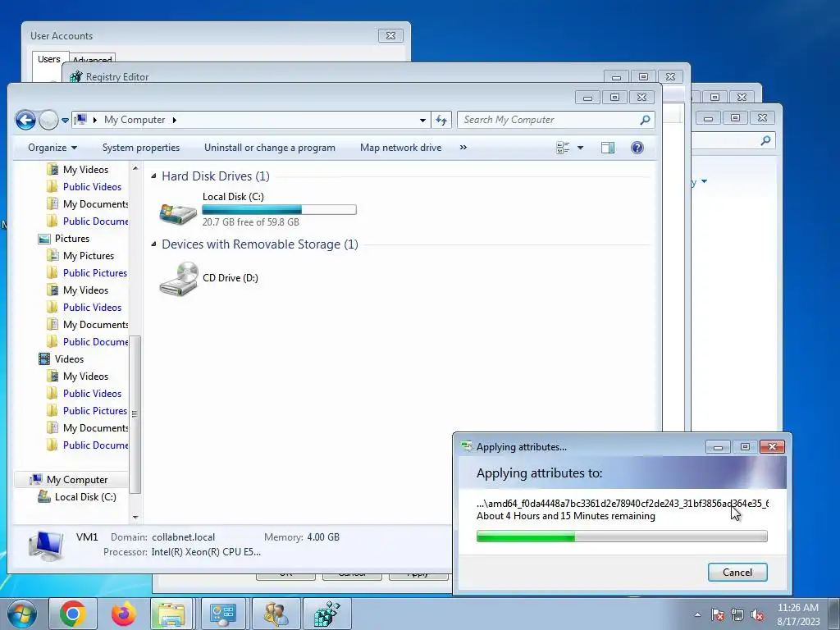Click the amd64 file path in dialog
The image size is (840, 630).
[622, 504]
